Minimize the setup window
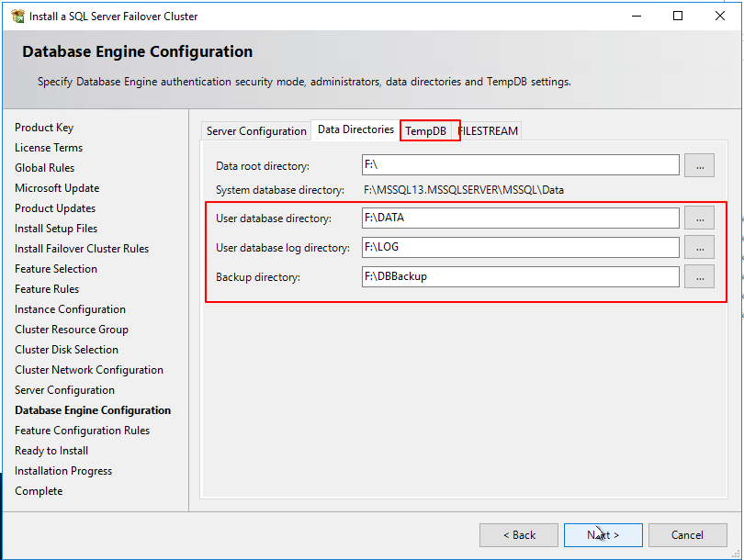This screenshot has height=560, width=744. [x=637, y=17]
